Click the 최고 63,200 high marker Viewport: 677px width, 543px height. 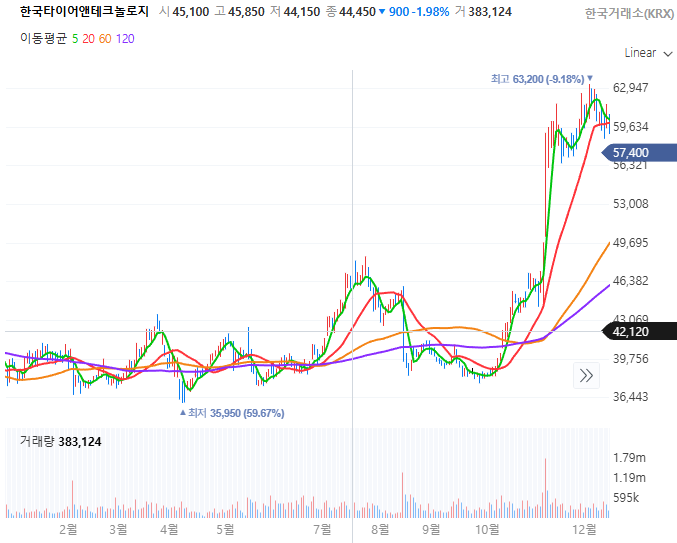(541, 78)
